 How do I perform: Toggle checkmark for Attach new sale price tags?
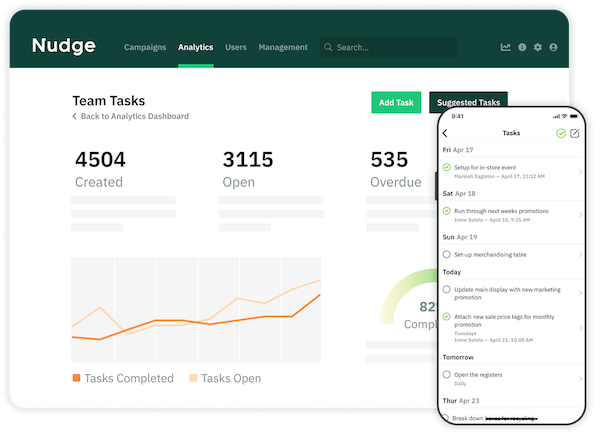tap(447, 317)
